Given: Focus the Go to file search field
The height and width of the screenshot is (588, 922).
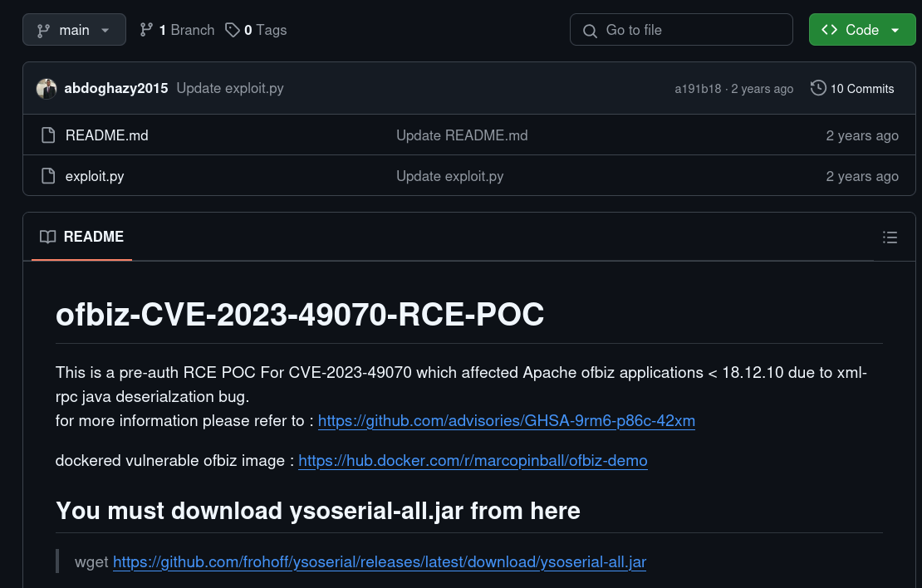Looking at the screenshot, I should click(681, 30).
